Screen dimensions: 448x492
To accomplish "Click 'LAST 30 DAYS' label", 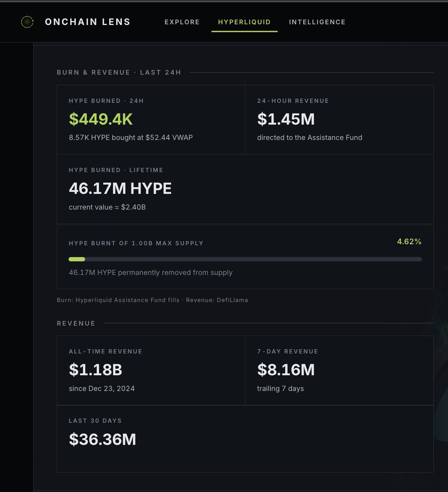I will pyautogui.click(x=95, y=421).
